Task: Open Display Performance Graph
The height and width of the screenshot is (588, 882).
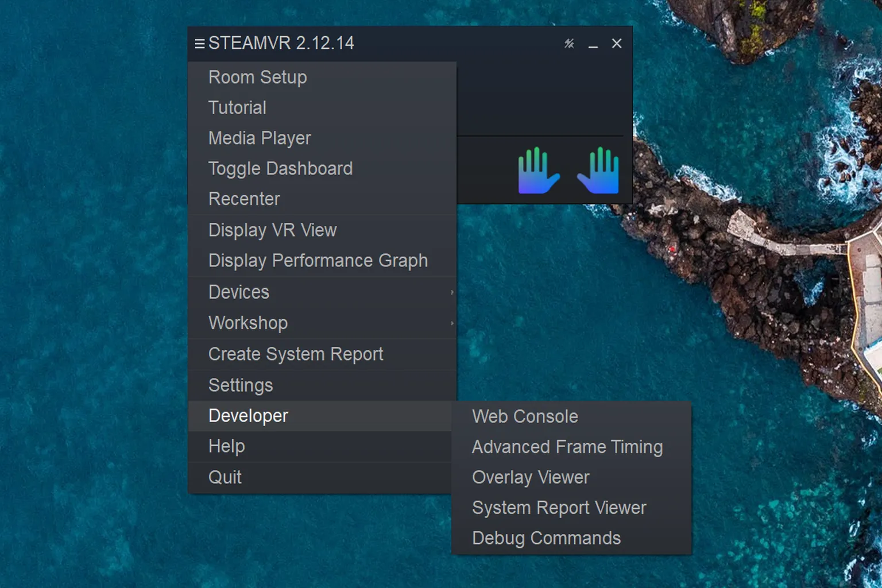Action: point(322,261)
